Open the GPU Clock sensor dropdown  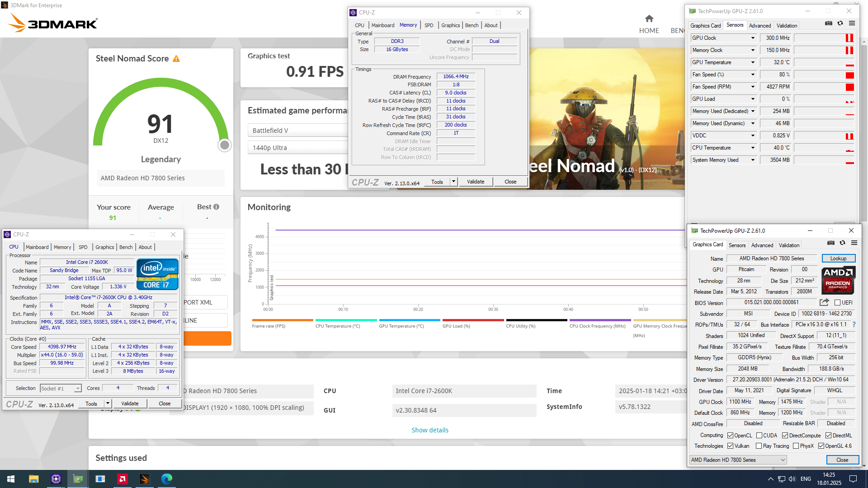coord(753,38)
